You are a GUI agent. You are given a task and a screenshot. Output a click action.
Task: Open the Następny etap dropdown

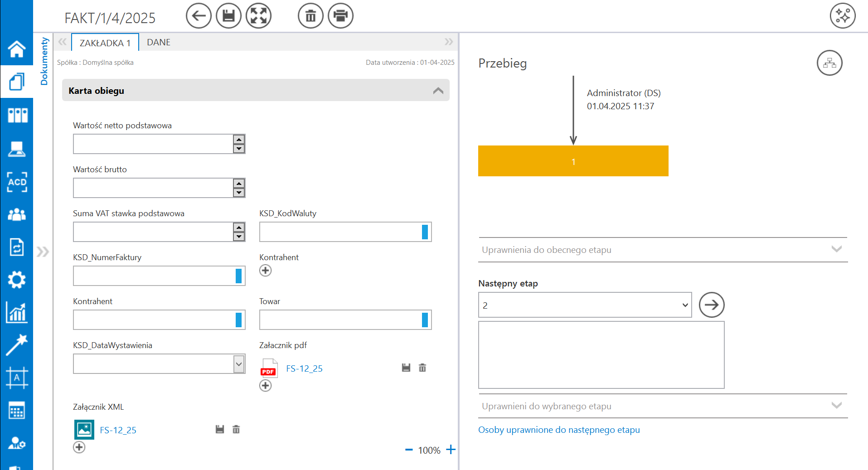[x=585, y=305]
